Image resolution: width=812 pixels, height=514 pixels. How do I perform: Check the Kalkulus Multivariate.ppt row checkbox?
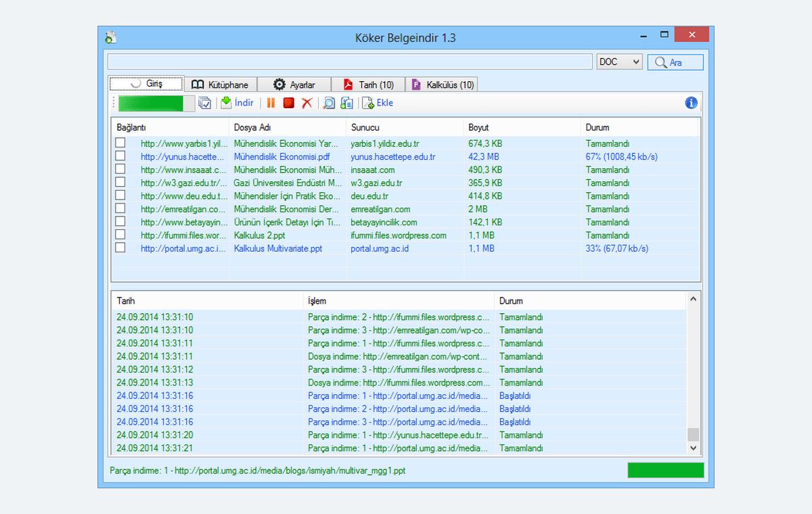(x=120, y=248)
